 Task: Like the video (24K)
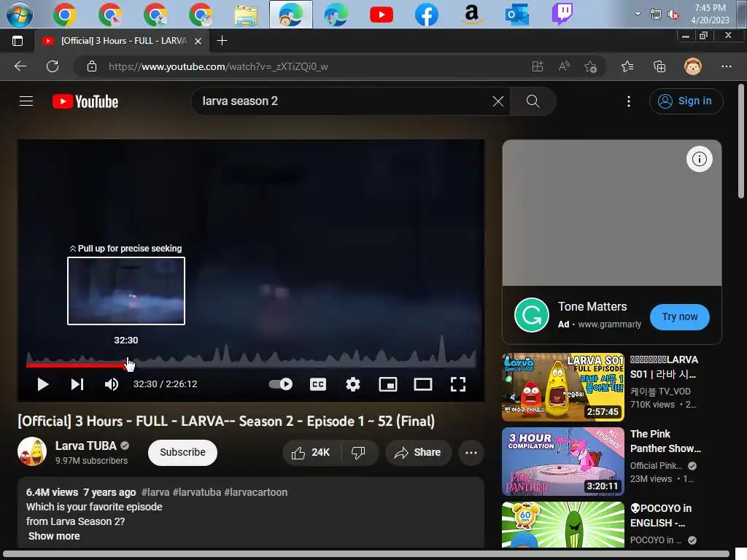click(311, 452)
